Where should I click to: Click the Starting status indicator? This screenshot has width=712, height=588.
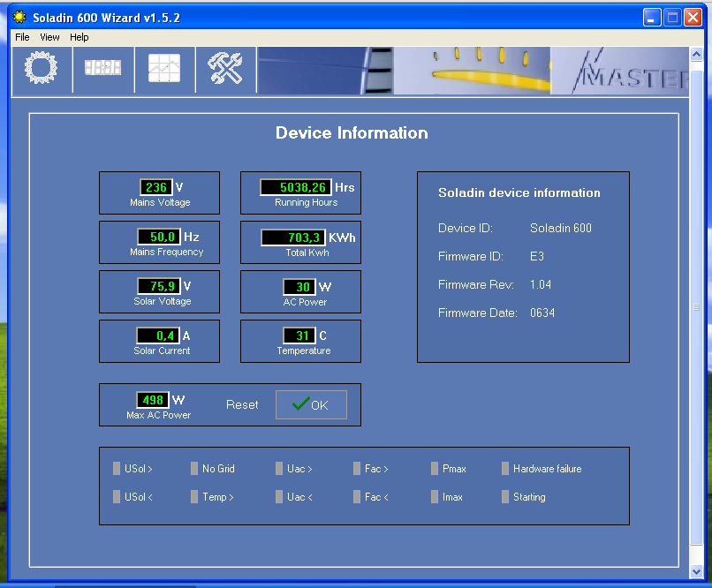pyautogui.click(x=505, y=497)
